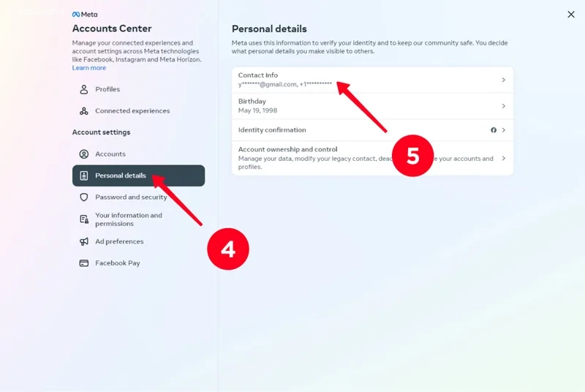Click the Profiles person icon
Viewport: 585px width, 392px height.
(84, 89)
